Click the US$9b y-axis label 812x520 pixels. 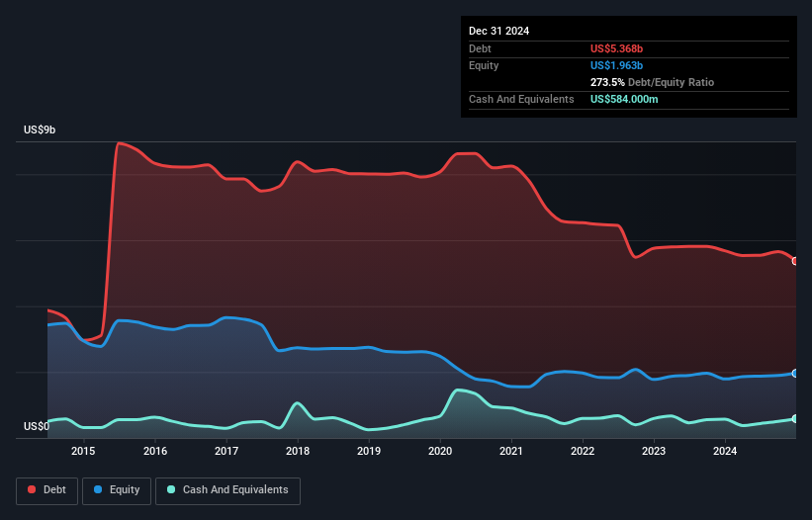tap(40, 130)
